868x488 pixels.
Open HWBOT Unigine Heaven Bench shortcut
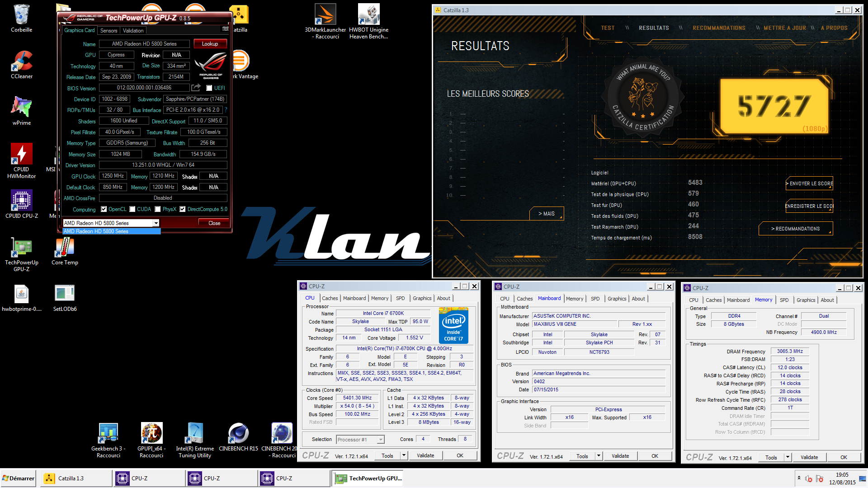coord(369,21)
